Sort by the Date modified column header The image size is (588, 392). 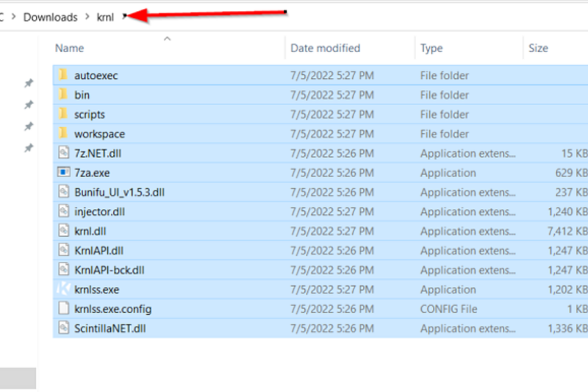click(325, 48)
